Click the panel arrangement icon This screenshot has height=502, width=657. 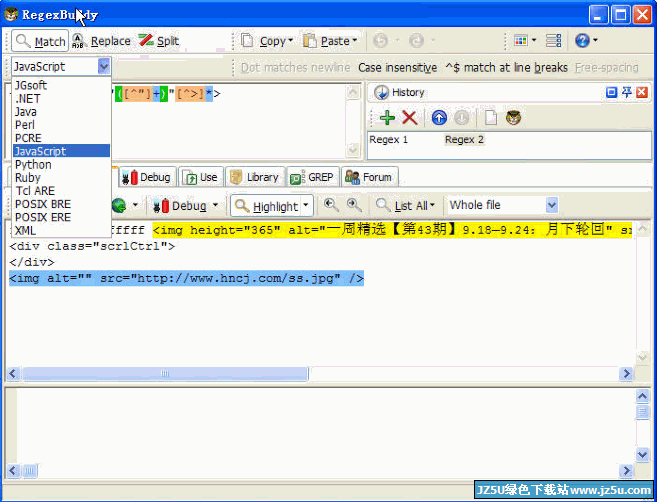554,41
